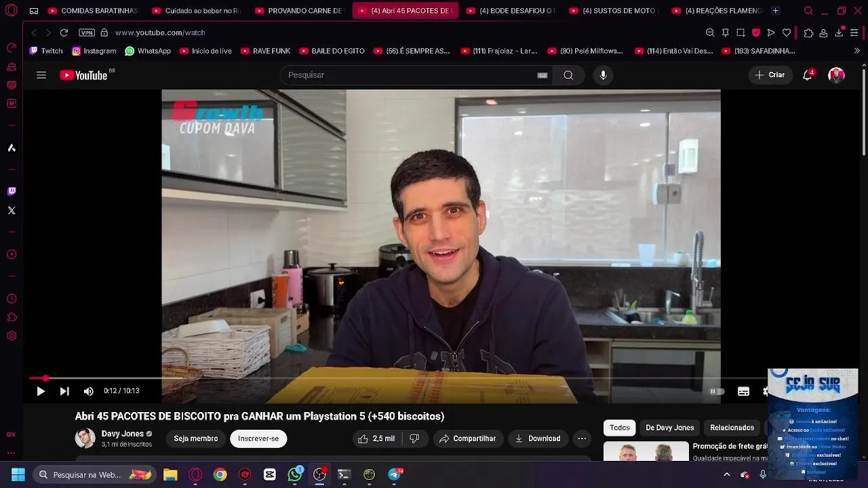The height and width of the screenshot is (488, 868).
Task: Toggle the VPN badge in address bar
Action: pyautogui.click(x=87, y=33)
